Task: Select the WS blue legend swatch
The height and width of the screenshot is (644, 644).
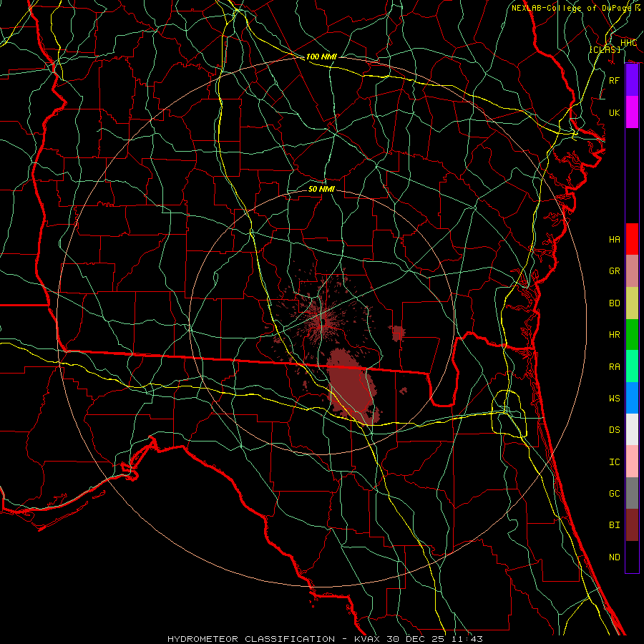Action: pos(632,398)
